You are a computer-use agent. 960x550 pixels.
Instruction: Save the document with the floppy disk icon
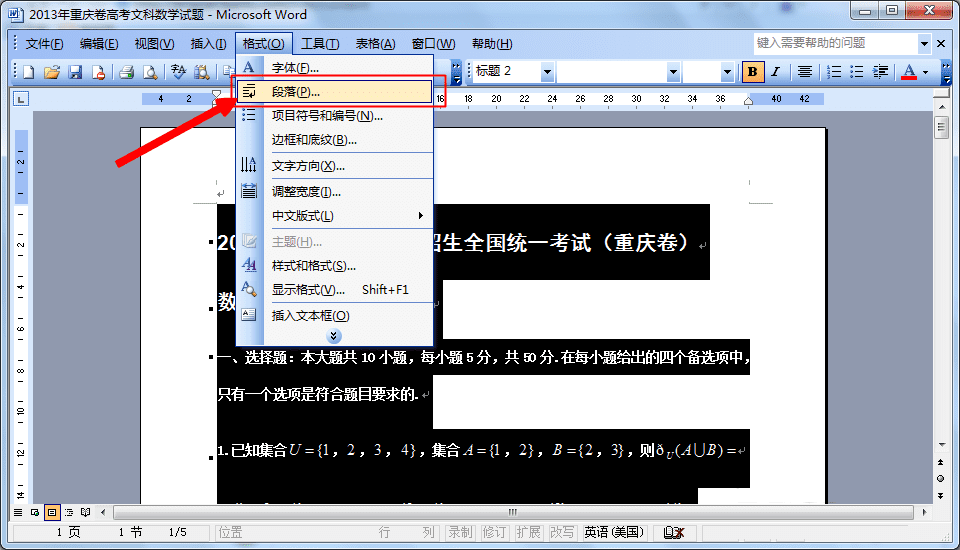75,72
